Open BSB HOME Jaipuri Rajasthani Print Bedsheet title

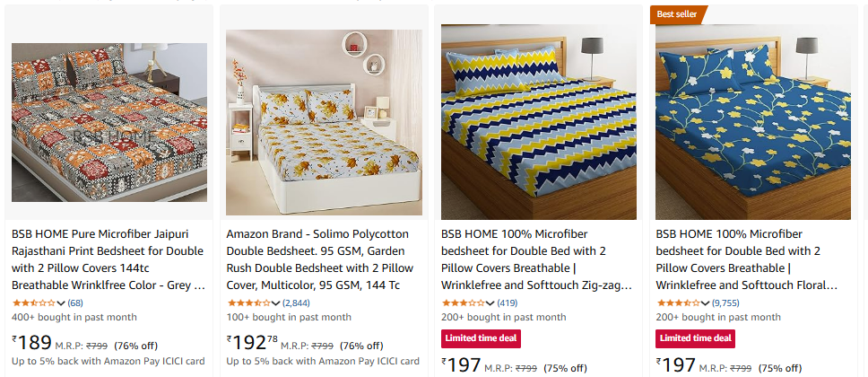point(108,259)
